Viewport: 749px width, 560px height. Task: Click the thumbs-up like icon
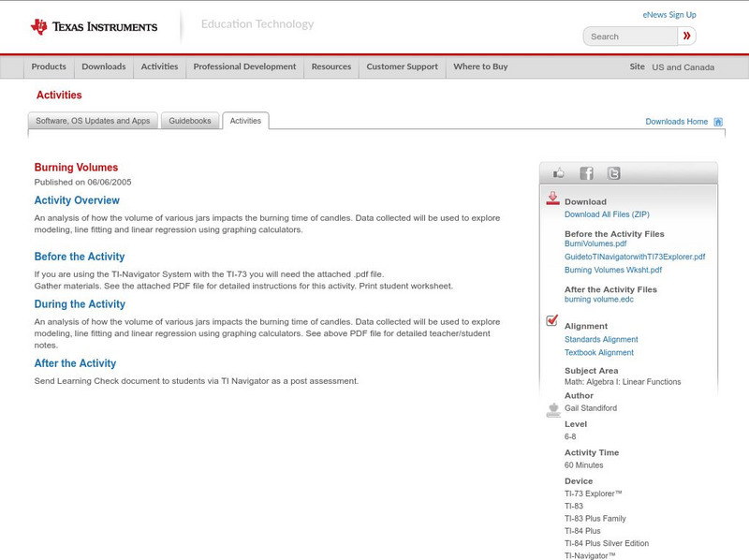coord(559,173)
